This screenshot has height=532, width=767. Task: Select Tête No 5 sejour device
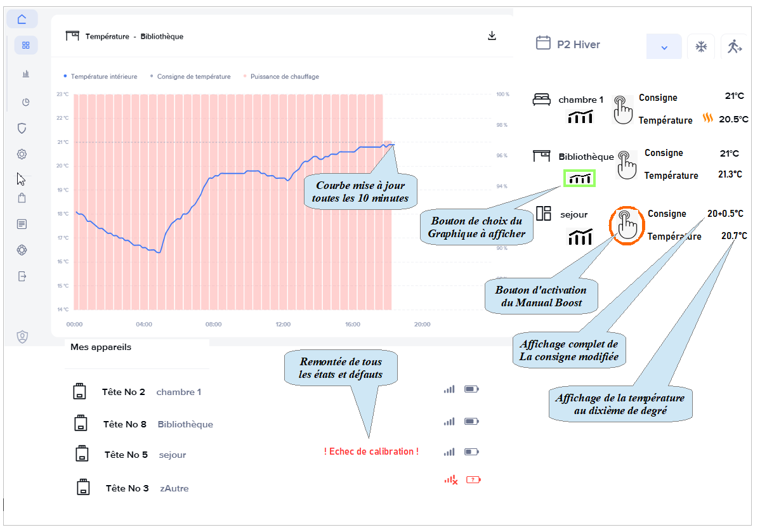tap(126, 455)
